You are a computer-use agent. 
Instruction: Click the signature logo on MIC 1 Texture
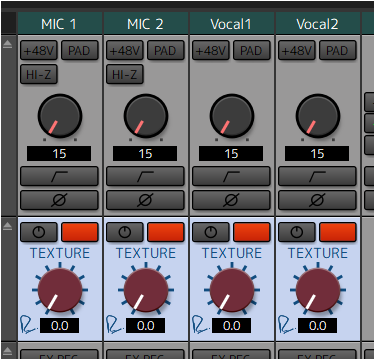[x=29, y=325]
